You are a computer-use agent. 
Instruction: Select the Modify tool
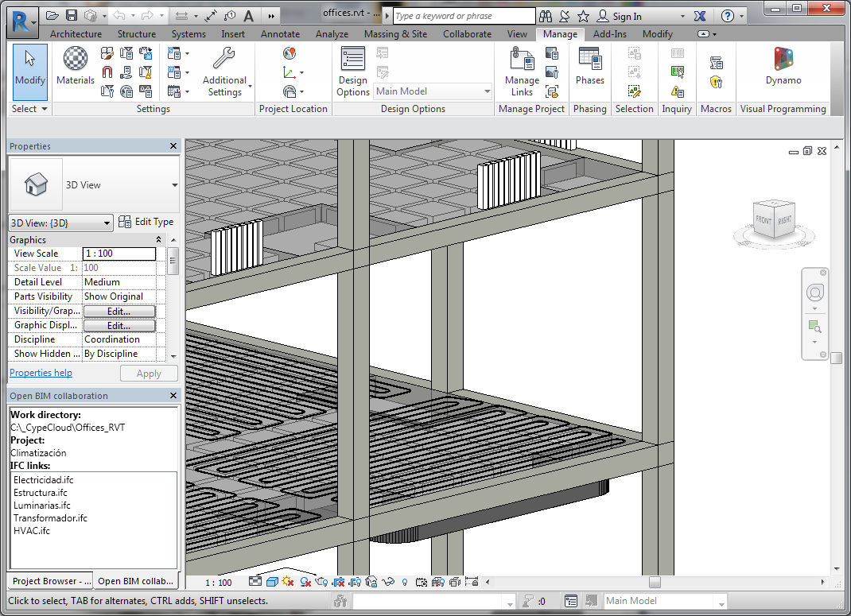(30, 72)
